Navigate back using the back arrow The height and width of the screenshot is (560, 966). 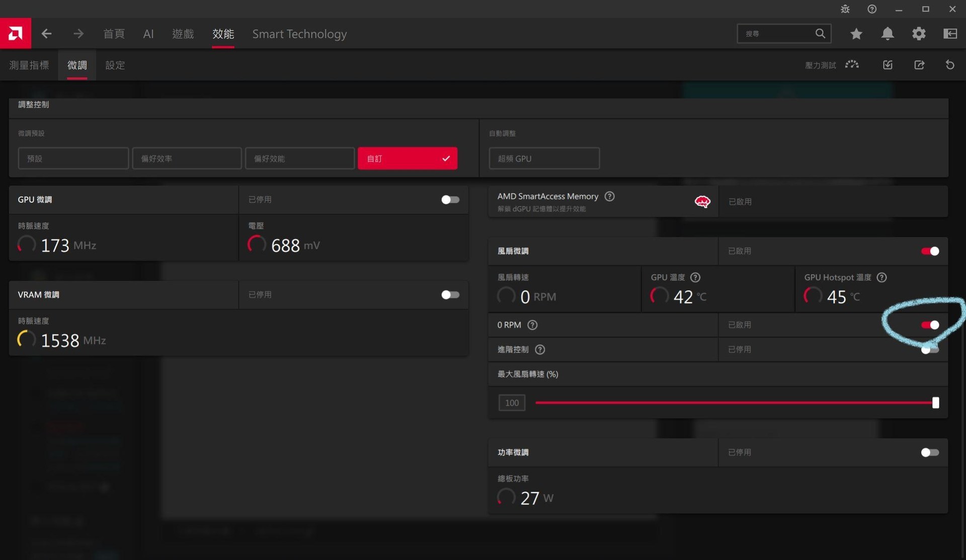click(x=46, y=34)
